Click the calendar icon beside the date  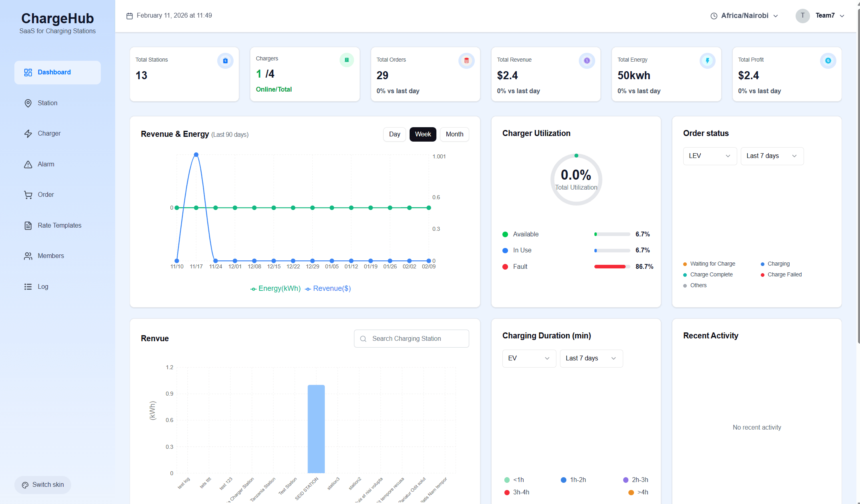[130, 16]
